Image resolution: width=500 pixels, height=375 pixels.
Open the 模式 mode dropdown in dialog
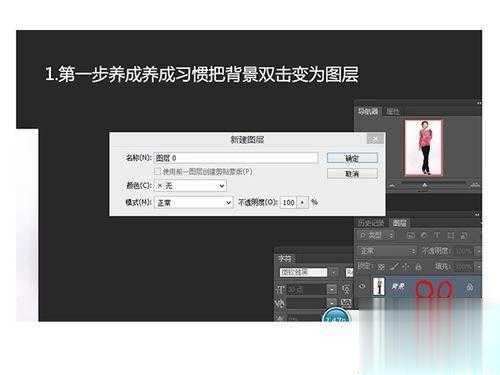(x=193, y=202)
